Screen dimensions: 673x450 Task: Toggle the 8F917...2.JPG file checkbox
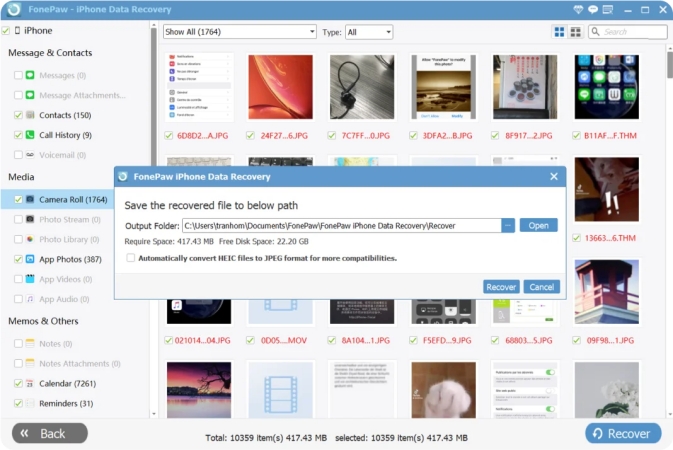pos(495,136)
